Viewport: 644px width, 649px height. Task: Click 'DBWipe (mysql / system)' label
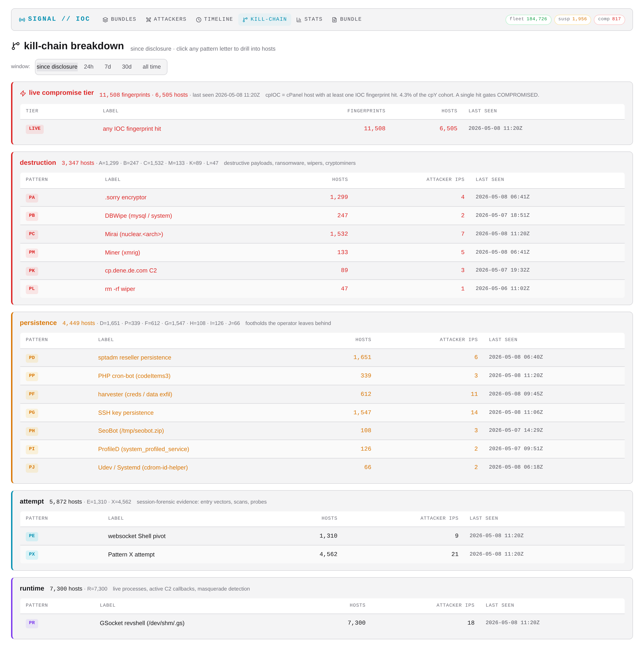[138, 216]
